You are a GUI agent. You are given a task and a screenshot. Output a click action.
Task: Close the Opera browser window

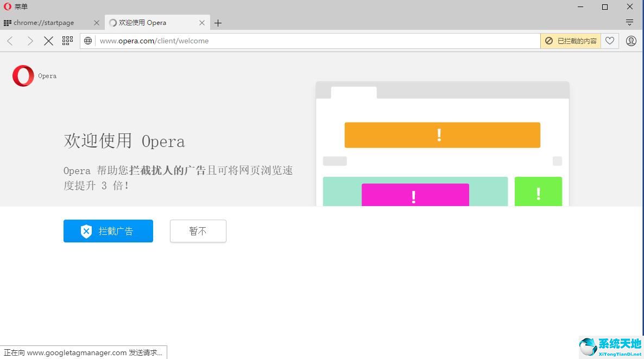coord(630,7)
